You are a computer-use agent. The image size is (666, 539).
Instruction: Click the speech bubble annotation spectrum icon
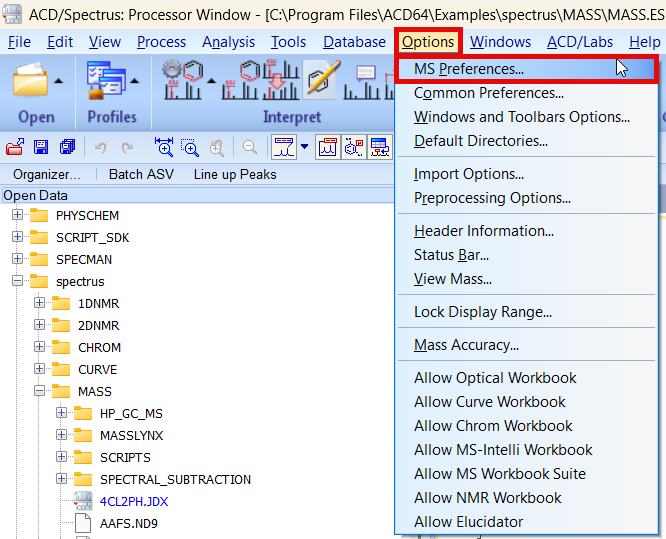[x=362, y=82]
